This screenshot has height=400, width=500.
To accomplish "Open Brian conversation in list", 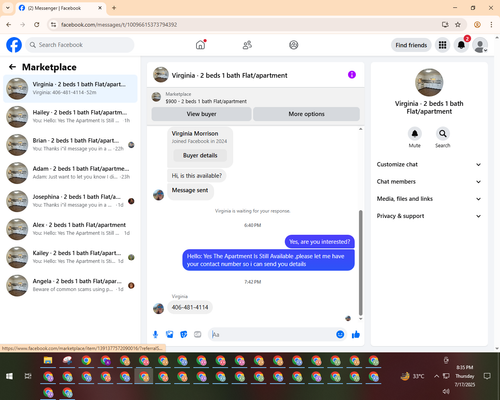I will pyautogui.click(x=70, y=145).
